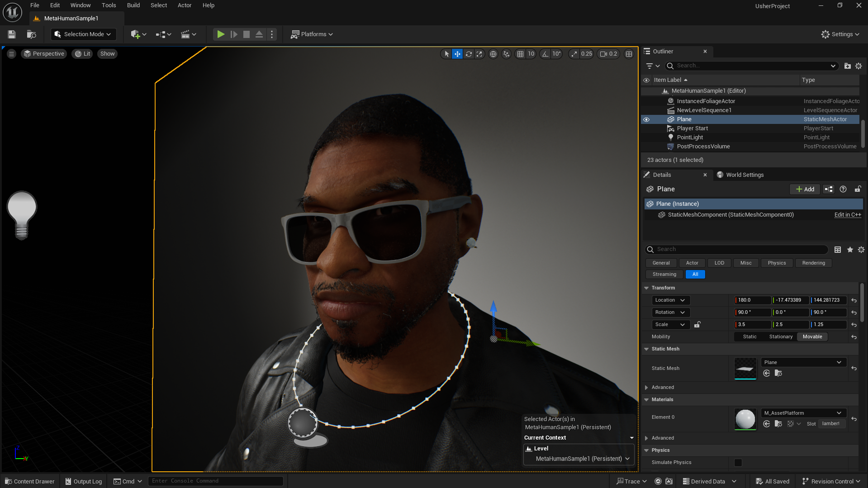
Task: Open the Actor menu
Action: 185,5
